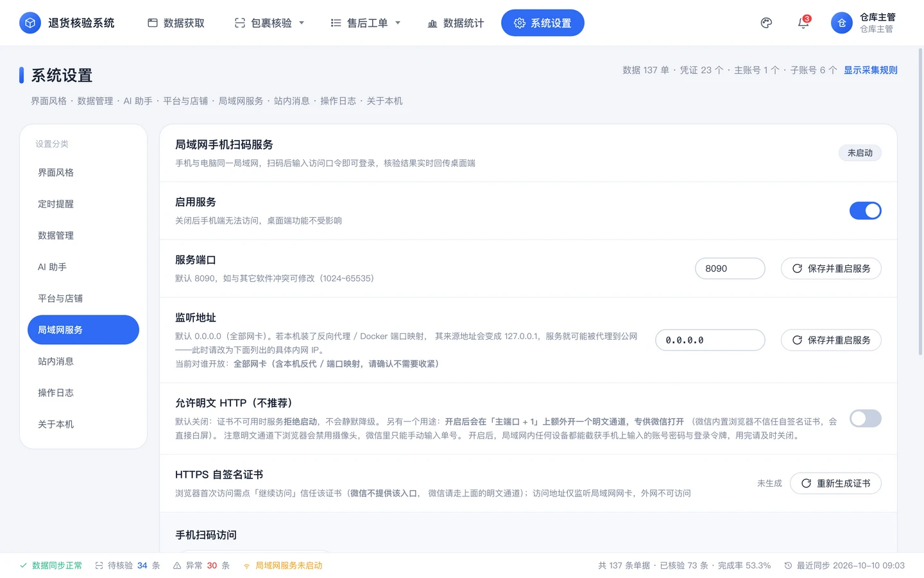Image resolution: width=924 pixels, height=578 pixels.
Task: Open the 显示采集规则 link
Action: [x=871, y=70]
